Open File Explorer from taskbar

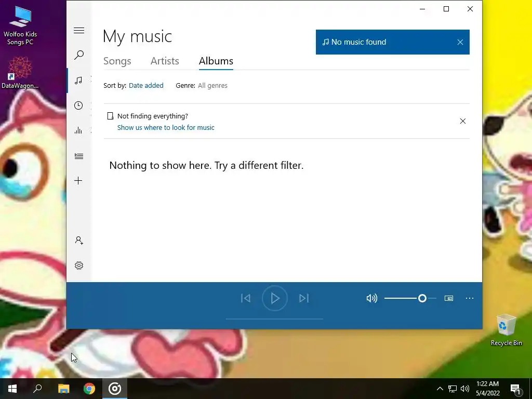tap(63, 389)
